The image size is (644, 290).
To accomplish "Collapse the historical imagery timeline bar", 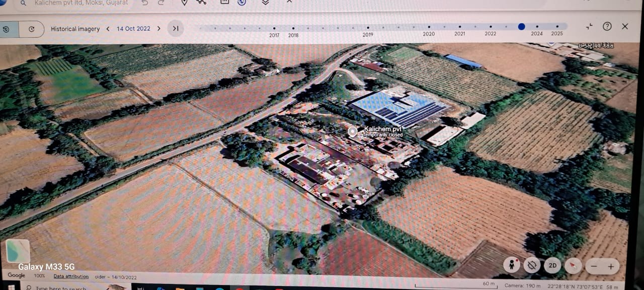I will [x=589, y=26].
